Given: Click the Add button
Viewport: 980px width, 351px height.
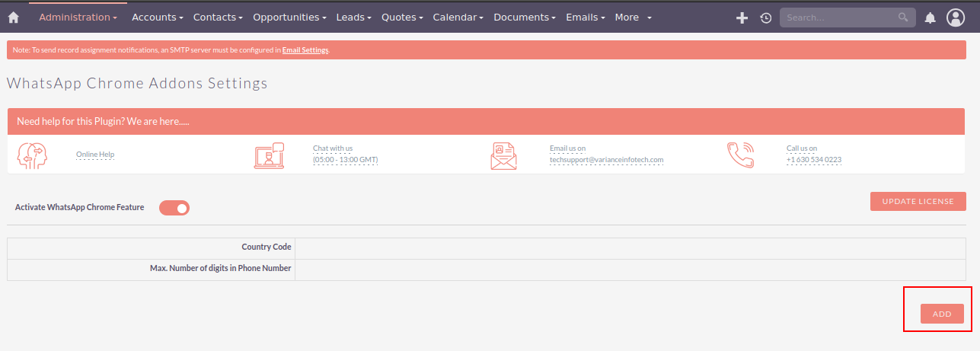Looking at the screenshot, I should [x=942, y=314].
